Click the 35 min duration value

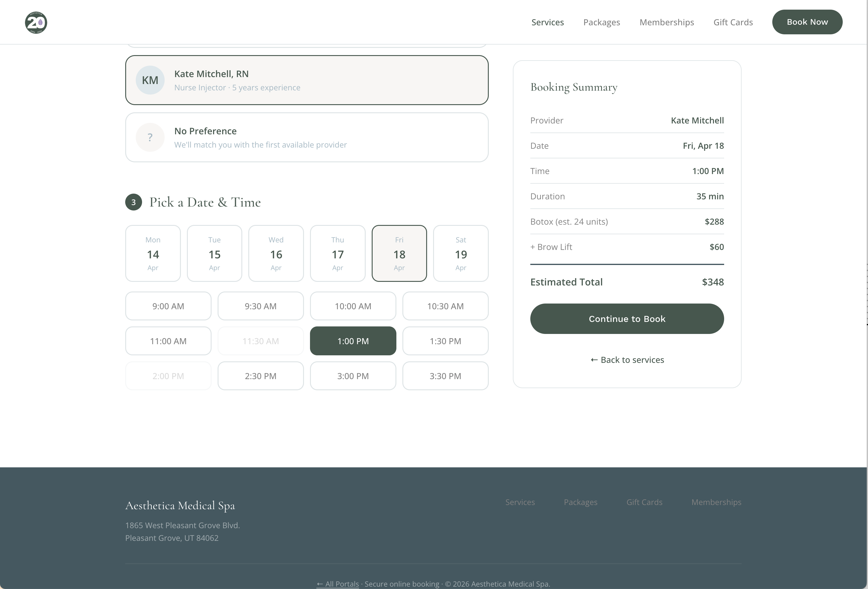pyautogui.click(x=710, y=196)
